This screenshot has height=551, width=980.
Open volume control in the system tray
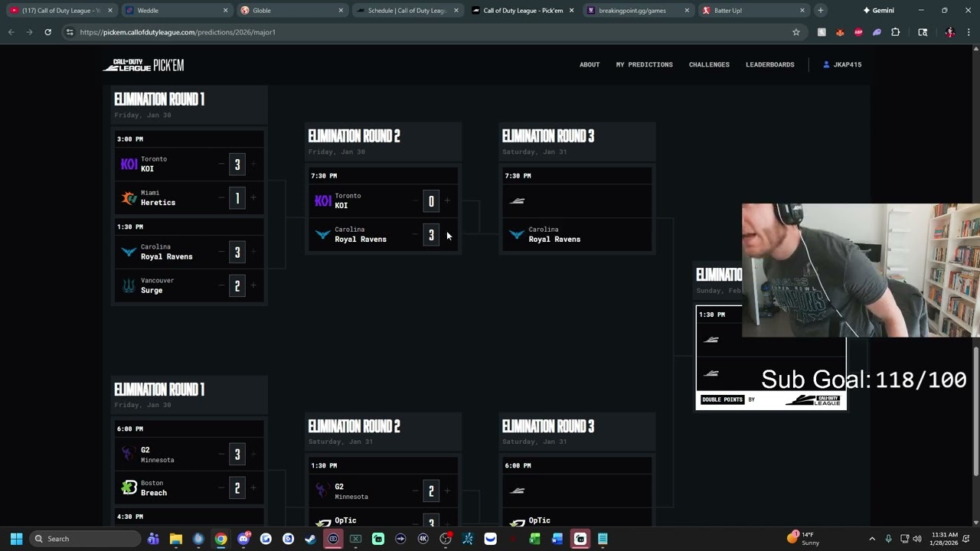click(x=917, y=539)
